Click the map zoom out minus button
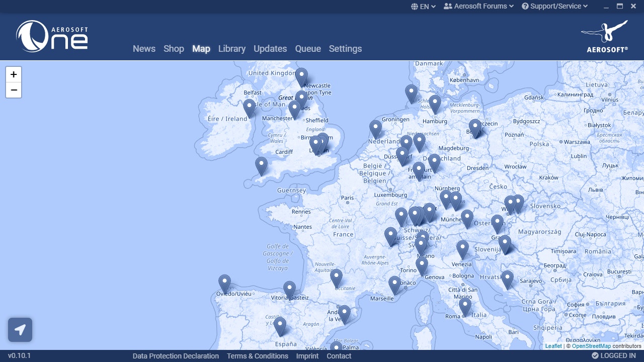This screenshot has width=644, height=362. [14, 90]
